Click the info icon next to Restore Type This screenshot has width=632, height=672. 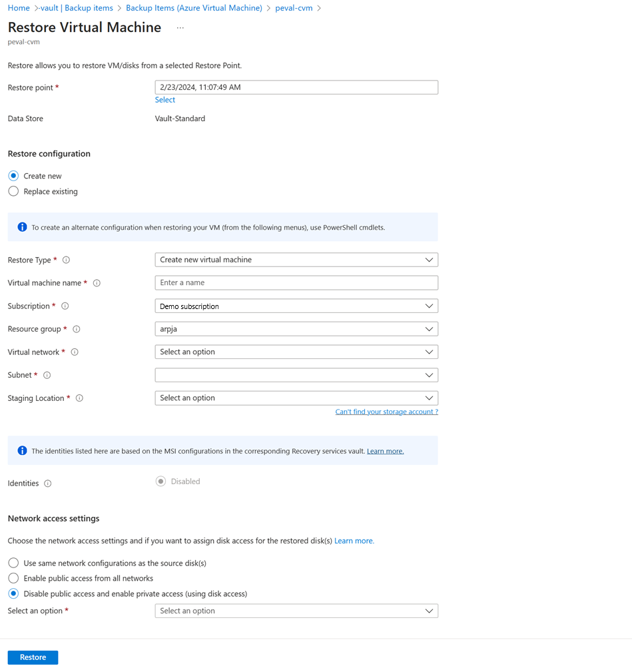(x=66, y=260)
